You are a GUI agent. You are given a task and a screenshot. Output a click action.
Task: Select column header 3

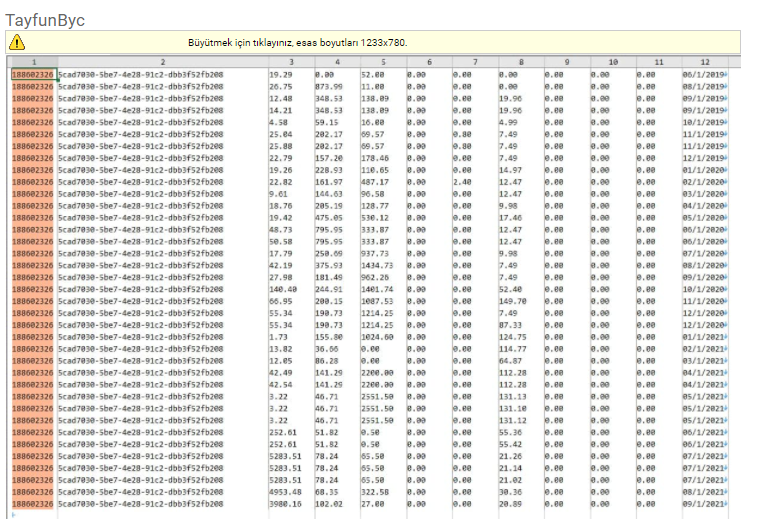tap(291, 62)
